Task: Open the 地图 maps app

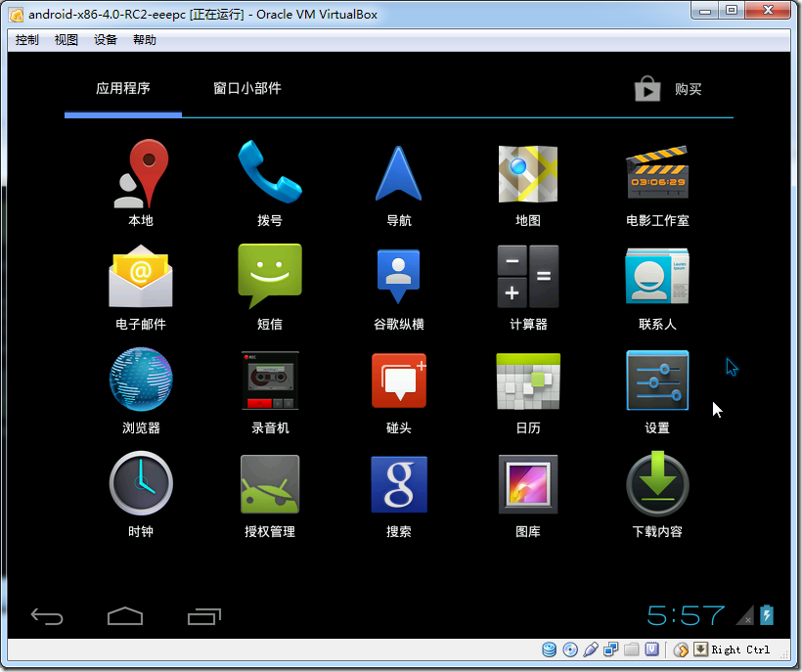Action: (x=528, y=183)
